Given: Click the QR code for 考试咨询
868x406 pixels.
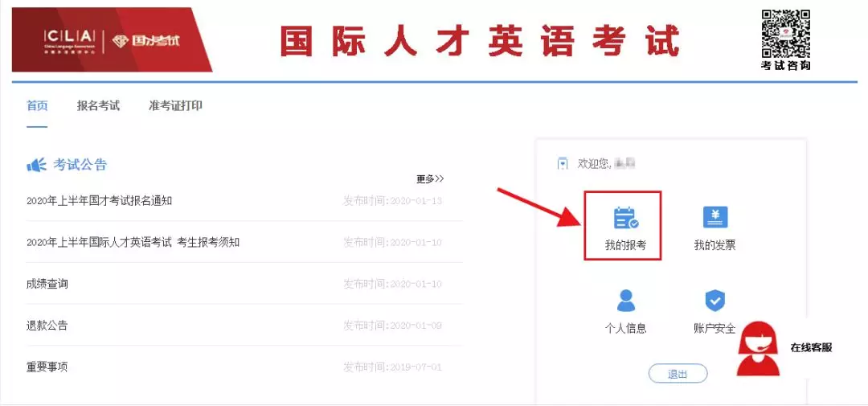Looking at the screenshot, I should [x=785, y=33].
